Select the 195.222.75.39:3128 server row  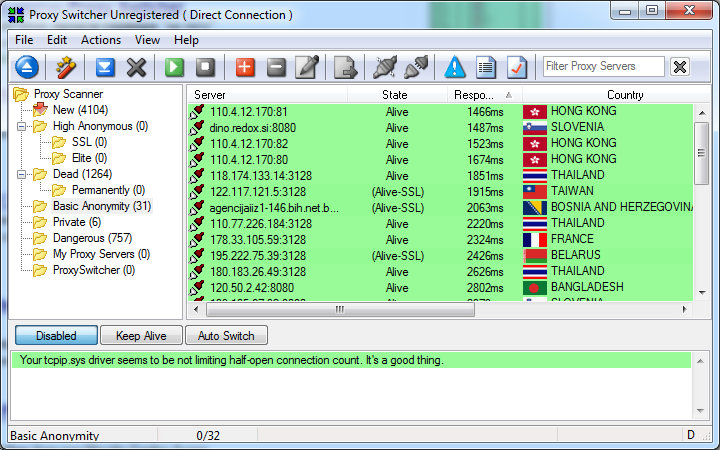tap(440, 255)
